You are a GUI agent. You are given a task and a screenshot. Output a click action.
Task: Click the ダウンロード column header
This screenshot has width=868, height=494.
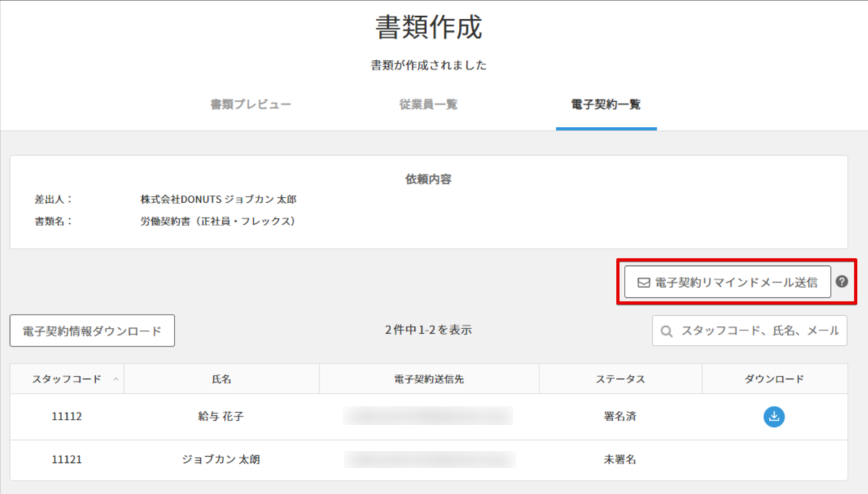coord(774,379)
